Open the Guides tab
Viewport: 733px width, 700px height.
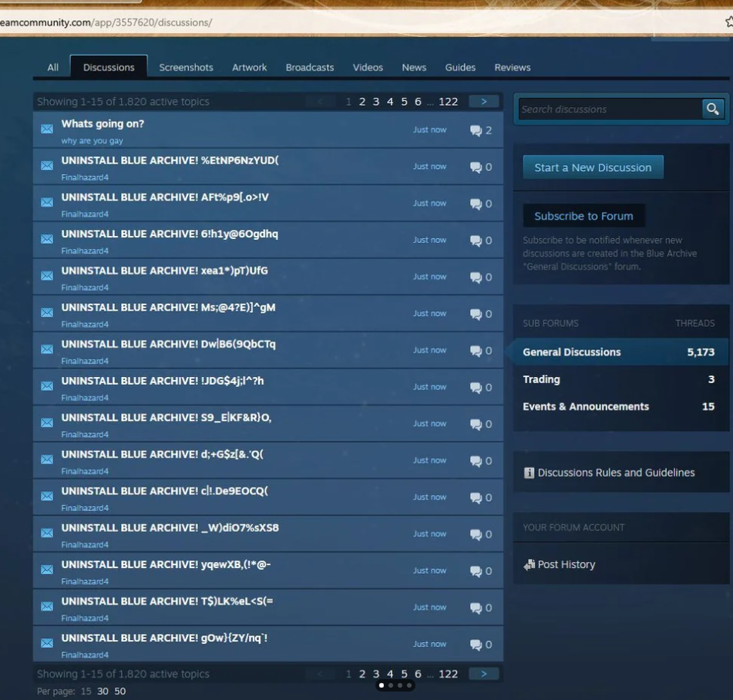(x=460, y=67)
